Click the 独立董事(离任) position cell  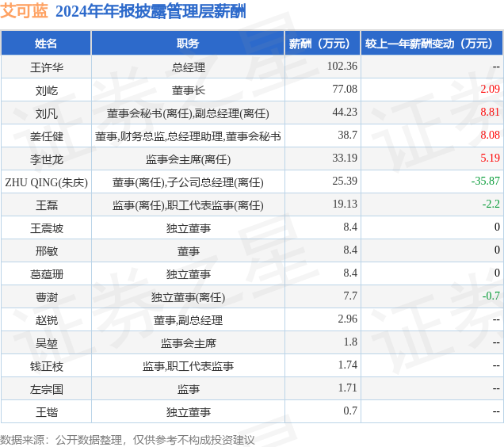coord(188,297)
